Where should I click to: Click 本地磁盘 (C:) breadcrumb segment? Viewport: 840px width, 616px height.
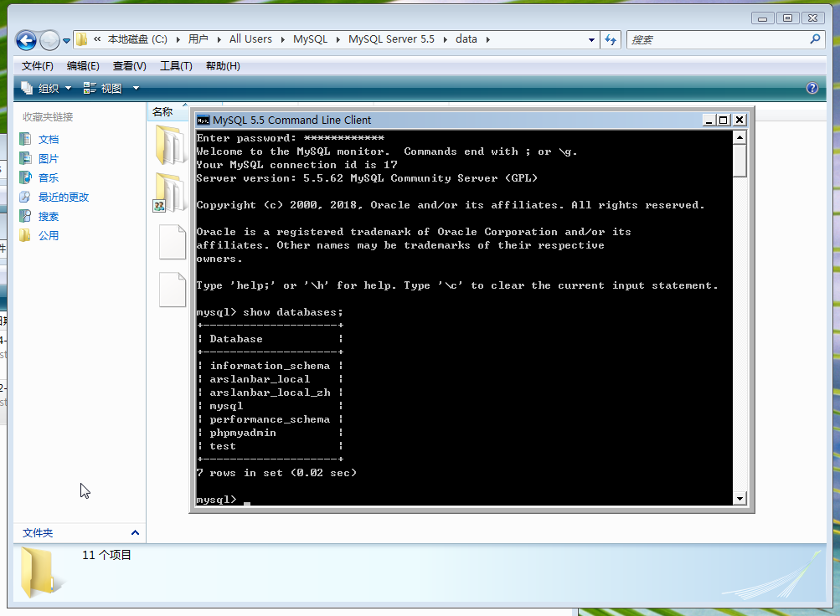(x=137, y=39)
